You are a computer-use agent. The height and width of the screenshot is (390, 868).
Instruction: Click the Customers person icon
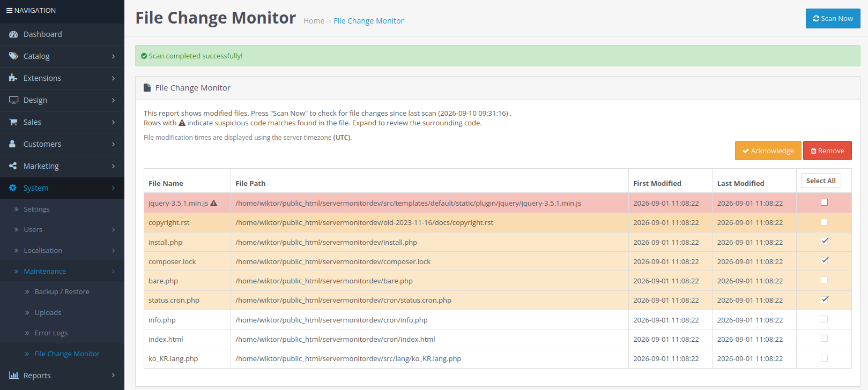[12, 144]
